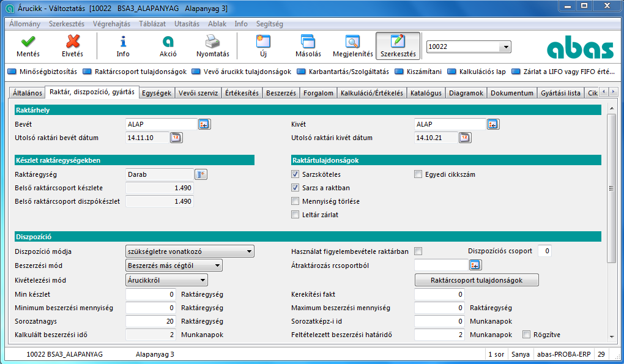The width and height of the screenshot is (624, 364).
Task: Expand the 10022 record selector dropdown
Action: pyautogui.click(x=505, y=47)
